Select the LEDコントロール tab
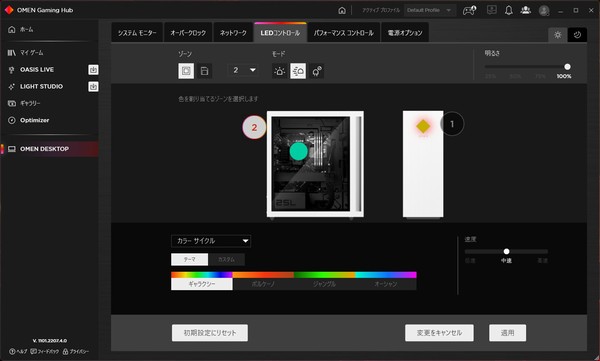Screen dimensions: 600x361 280,33
